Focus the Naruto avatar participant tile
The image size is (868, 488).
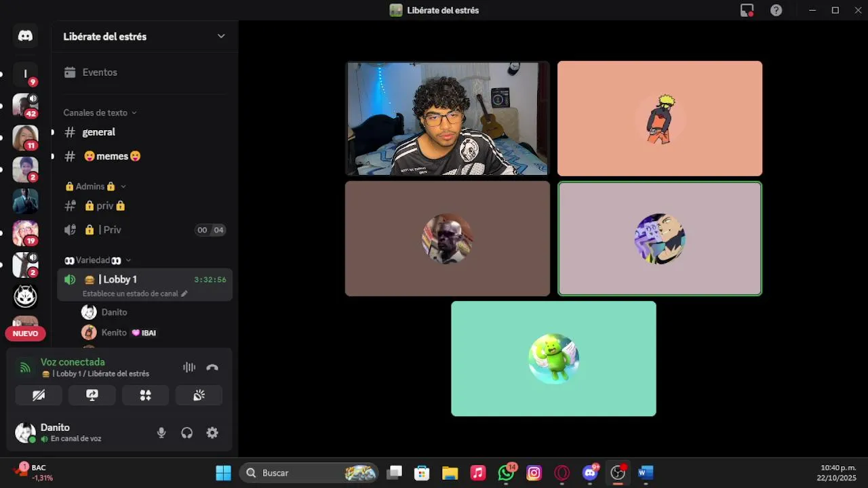(660, 119)
